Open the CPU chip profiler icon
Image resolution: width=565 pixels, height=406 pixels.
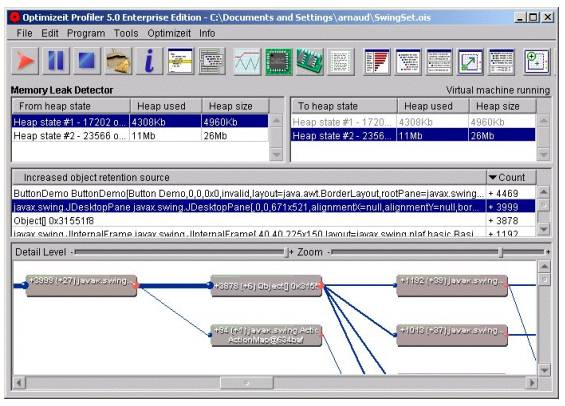279,62
